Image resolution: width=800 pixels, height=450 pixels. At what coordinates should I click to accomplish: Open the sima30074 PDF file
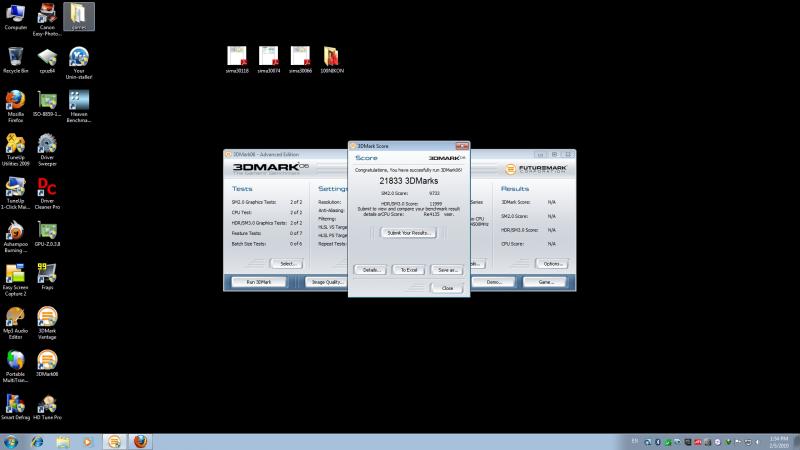pos(269,60)
